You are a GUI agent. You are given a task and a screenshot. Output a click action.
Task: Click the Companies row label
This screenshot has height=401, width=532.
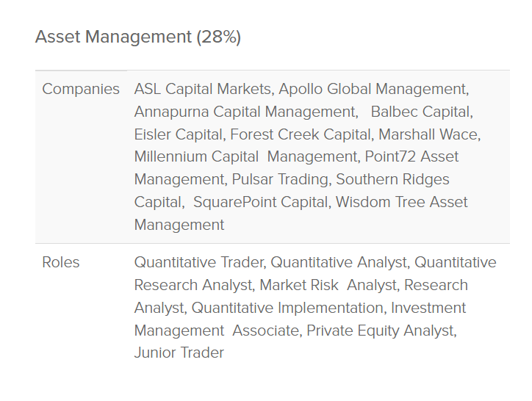coord(81,89)
